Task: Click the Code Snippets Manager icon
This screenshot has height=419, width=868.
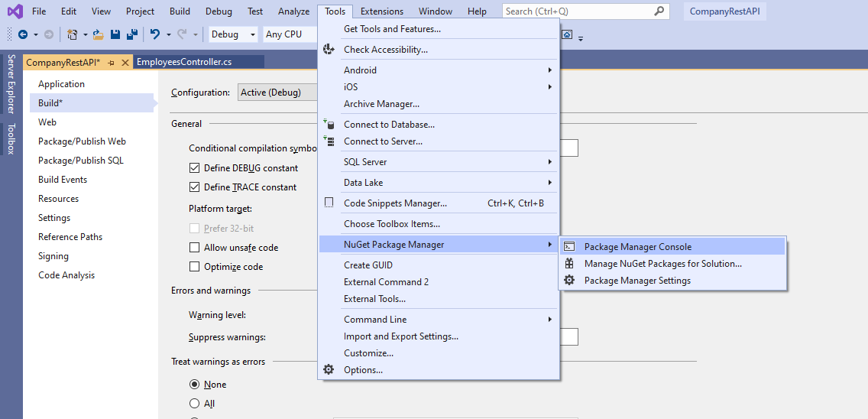Action: click(329, 203)
